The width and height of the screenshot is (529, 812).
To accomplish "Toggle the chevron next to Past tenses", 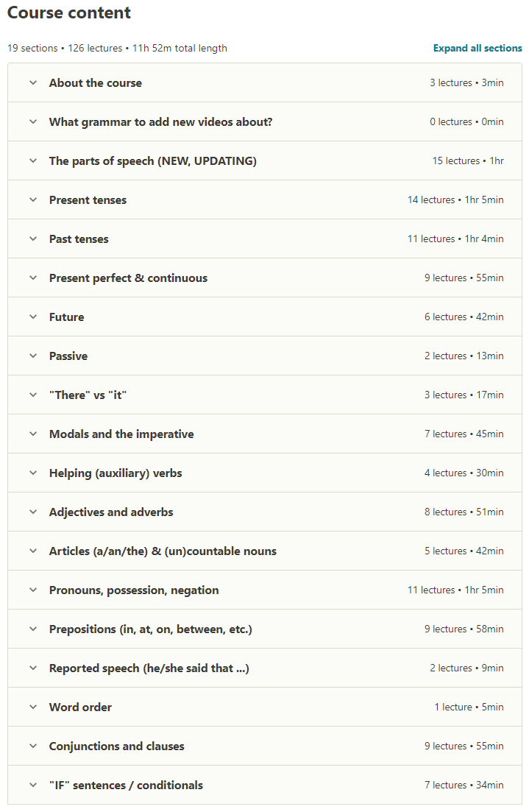I will (33, 239).
